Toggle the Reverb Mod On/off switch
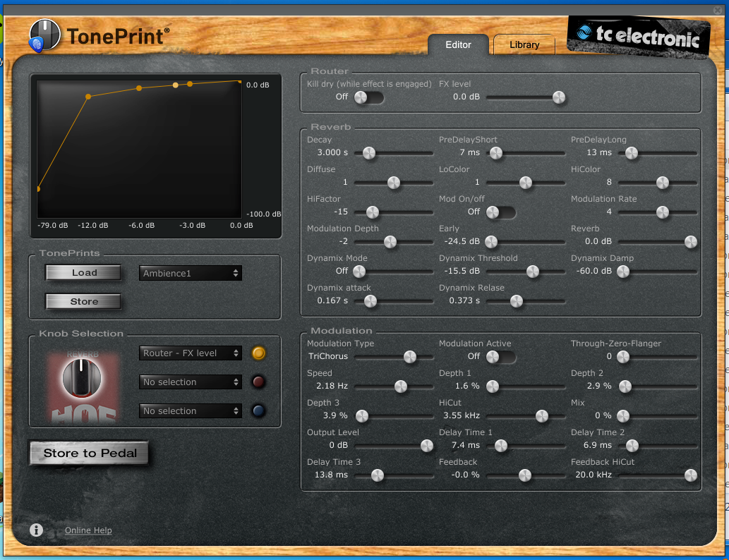Viewport: 729px width, 560px height. click(x=501, y=212)
